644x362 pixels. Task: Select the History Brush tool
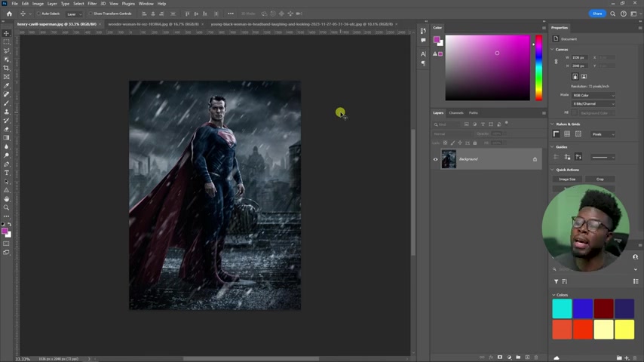pyautogui.click(x=6, y=121)
